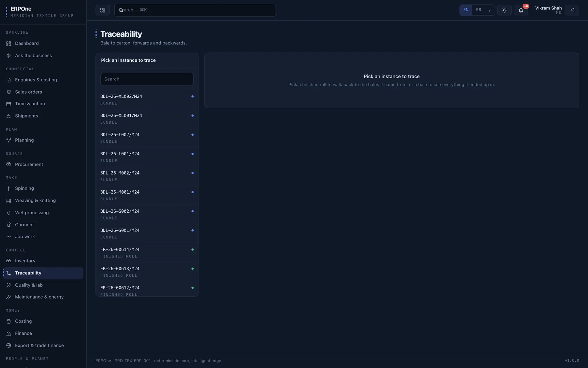
Task: Switch language to FR
Action: coord(479,10)
